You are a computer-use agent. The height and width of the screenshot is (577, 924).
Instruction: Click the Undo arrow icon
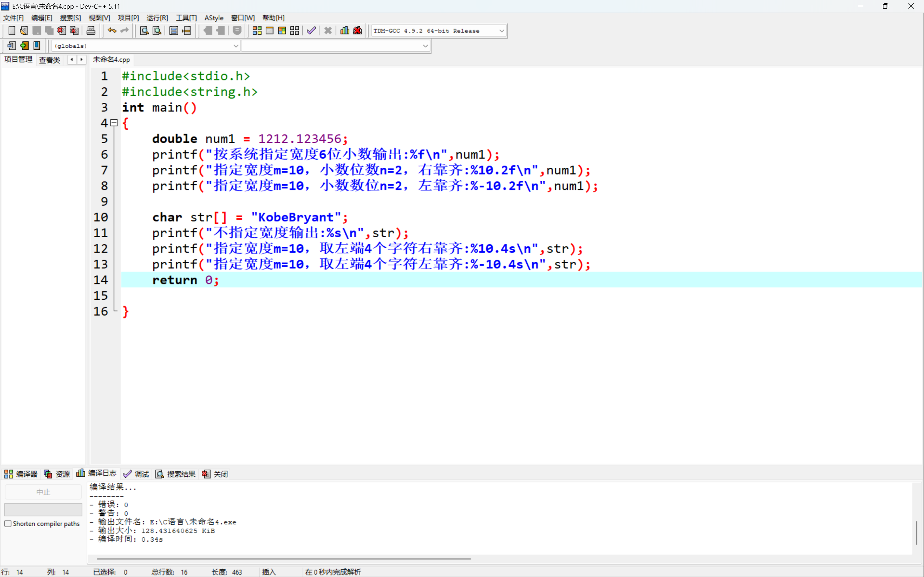[x=112, y=31]
